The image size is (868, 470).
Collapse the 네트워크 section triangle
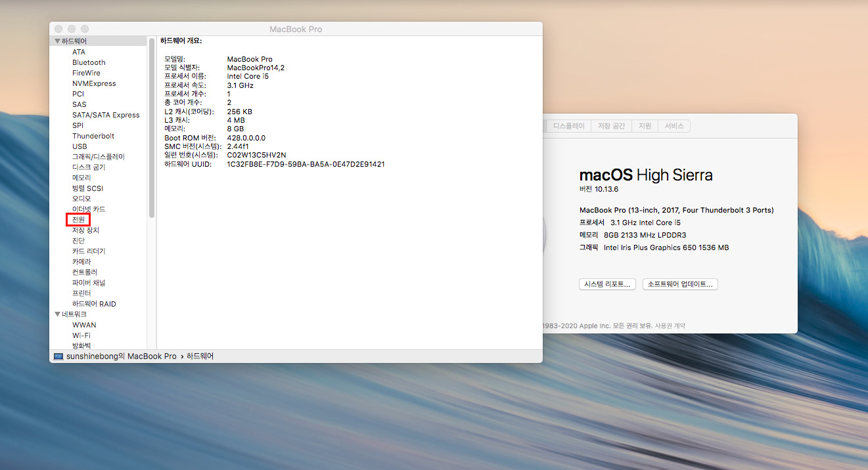tap(57, 314)
